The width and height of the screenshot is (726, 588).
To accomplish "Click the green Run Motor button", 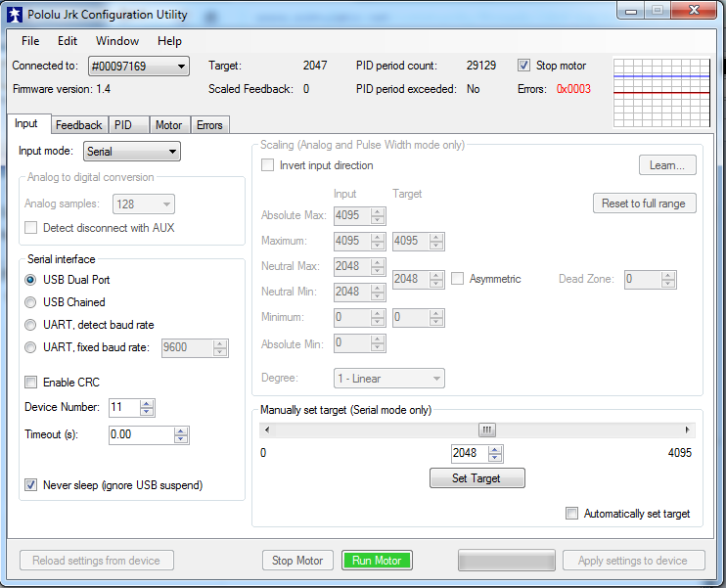I will click(x=377, y=561).
